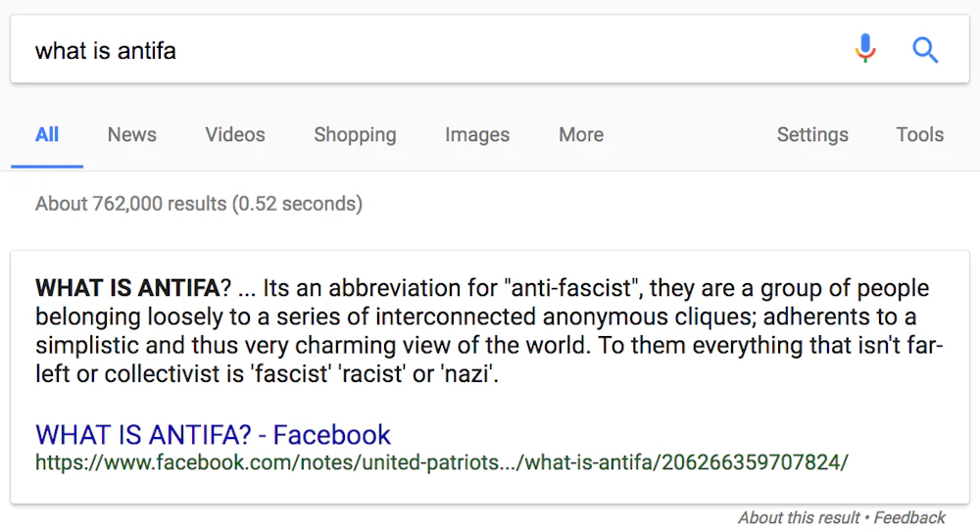Click the bold 'WHAT IS ANTIFA' snippet heading
980x532 pixels.
pyautogui.click(x=126, y=289)
